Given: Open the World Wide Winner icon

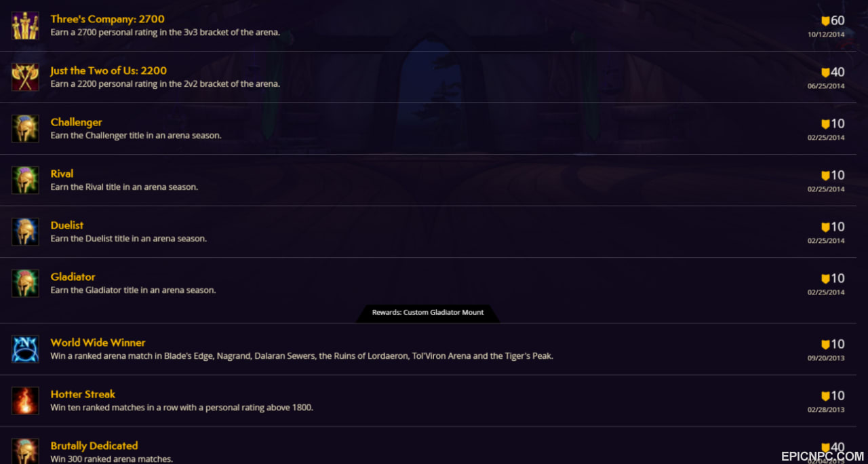Looking at the screenshot, I should (x=25, y=349).
